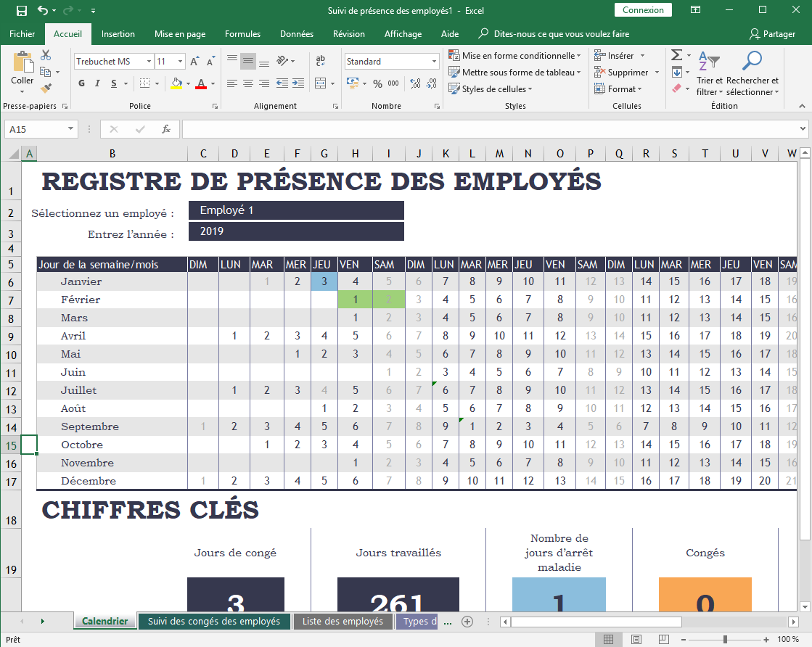Apply percent style to cells
The height and width of the screenshot is (647, 812).
377,83
